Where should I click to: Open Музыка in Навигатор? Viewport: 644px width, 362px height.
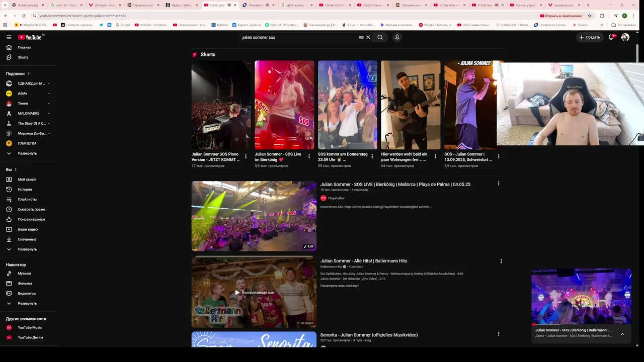pyautogui.click(x=24, y=274)
